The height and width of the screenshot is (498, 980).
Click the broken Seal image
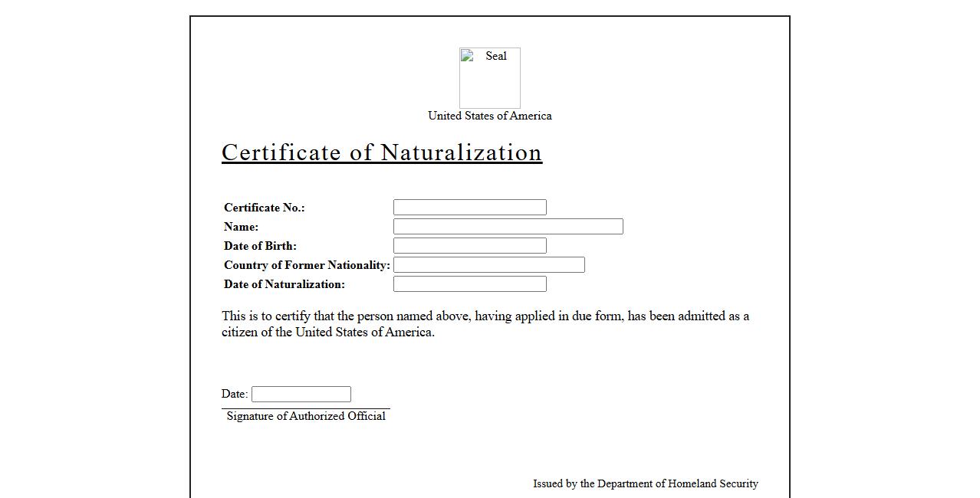pyautogui.click(x=489, y=77)
